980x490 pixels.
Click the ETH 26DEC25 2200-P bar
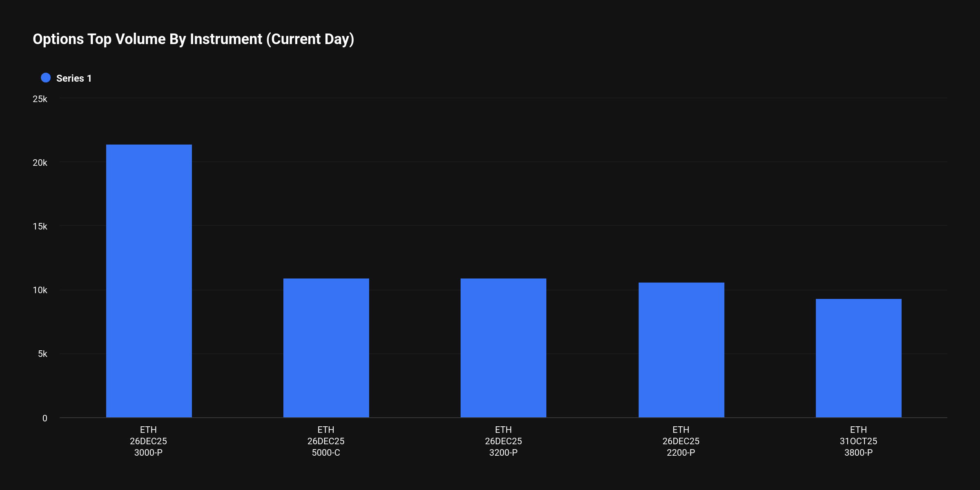681,350
